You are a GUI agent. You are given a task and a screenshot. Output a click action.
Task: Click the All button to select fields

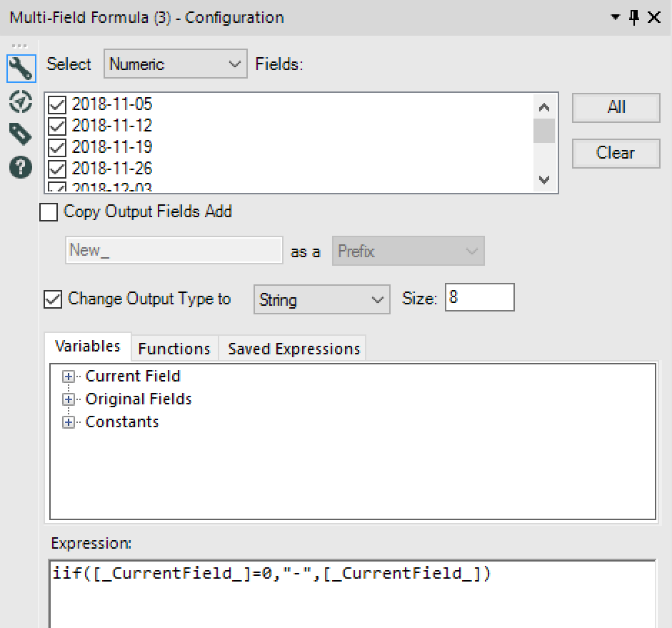pos(616,107)
